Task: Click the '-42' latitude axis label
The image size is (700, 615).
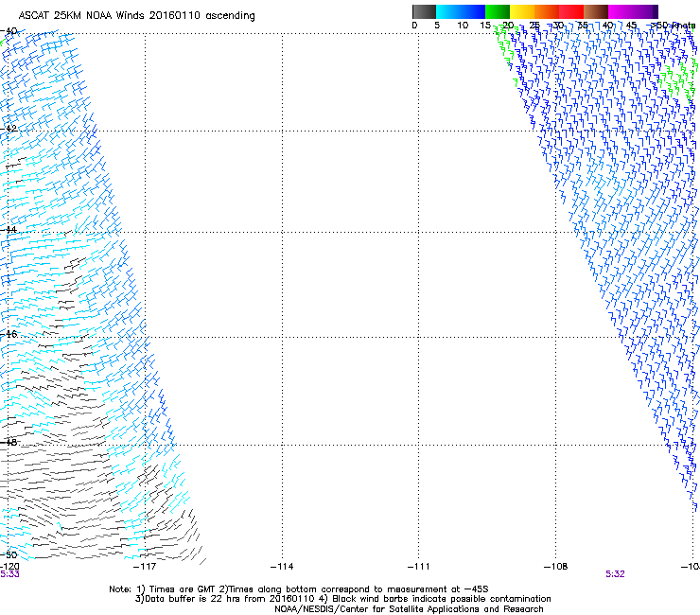Action: tap(9, 128)
